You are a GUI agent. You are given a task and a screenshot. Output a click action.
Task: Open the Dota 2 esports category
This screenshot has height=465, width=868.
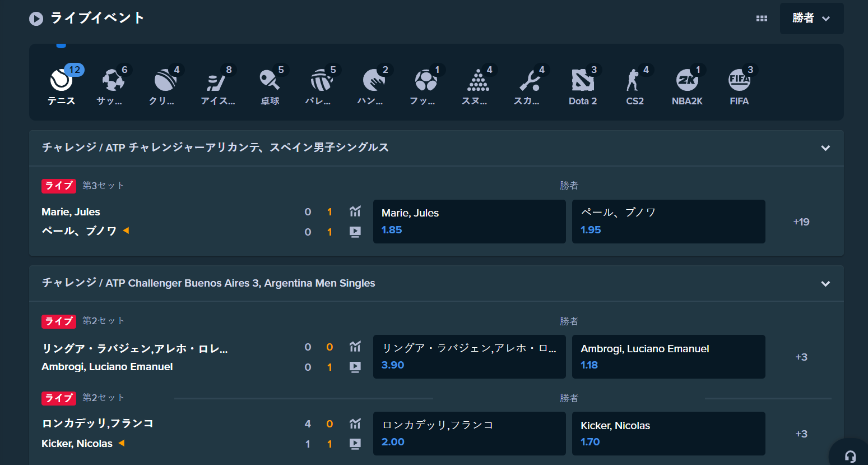pos(582,84)
